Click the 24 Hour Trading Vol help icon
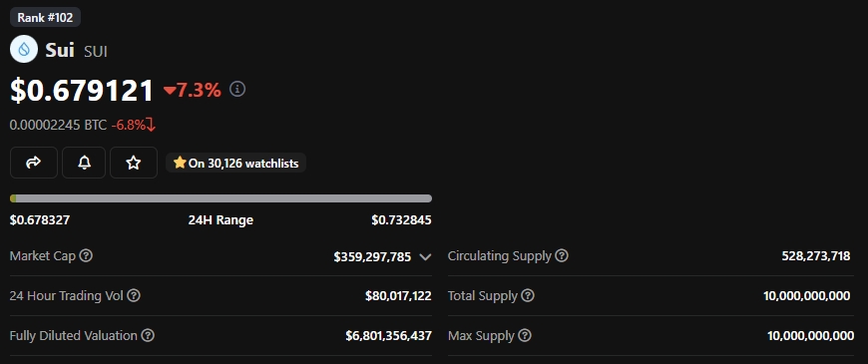This screenshot has width=868, height=364. (x=134, y=295)
